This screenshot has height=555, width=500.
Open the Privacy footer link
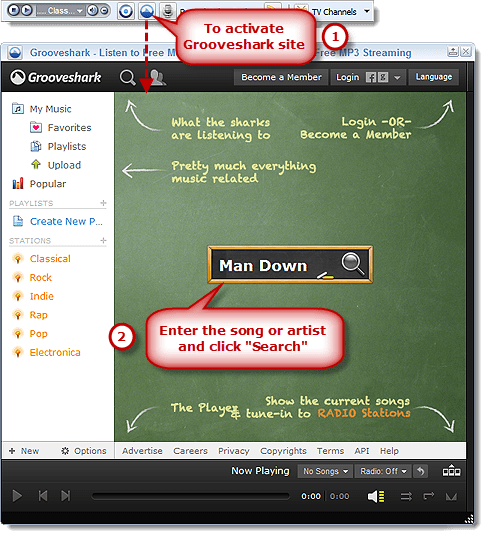234,451
